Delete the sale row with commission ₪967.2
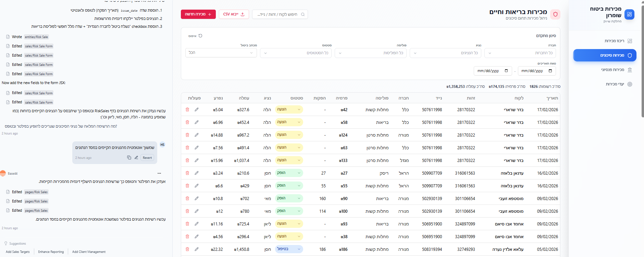644x257 pixels. (x=187, y=135)
